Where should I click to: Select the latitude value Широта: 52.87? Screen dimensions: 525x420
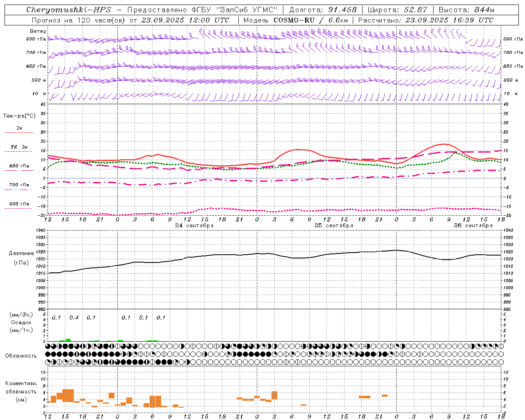(397, 10)
